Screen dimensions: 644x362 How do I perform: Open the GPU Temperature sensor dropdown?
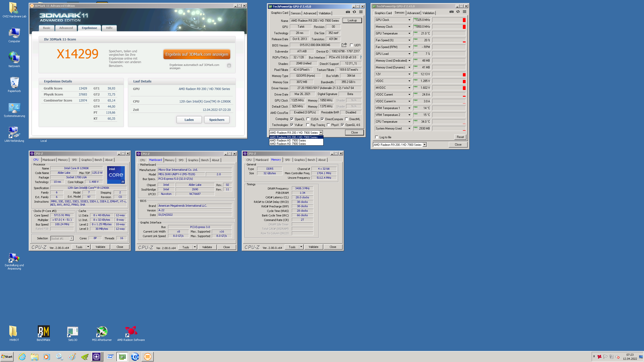click(409, 33)
